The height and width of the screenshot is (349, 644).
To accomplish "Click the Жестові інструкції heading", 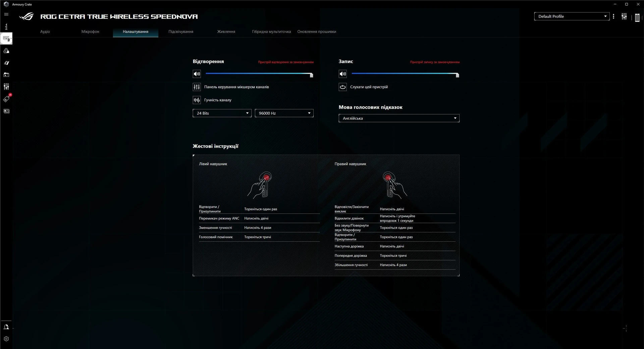I will pos(215,146).
